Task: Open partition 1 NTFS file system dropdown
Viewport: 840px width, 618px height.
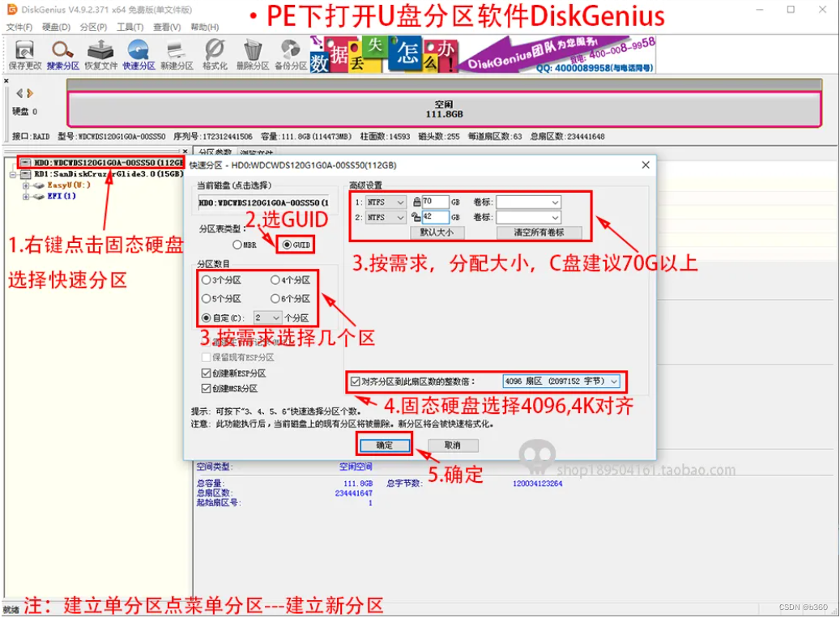Action: [x=386, y=202]
